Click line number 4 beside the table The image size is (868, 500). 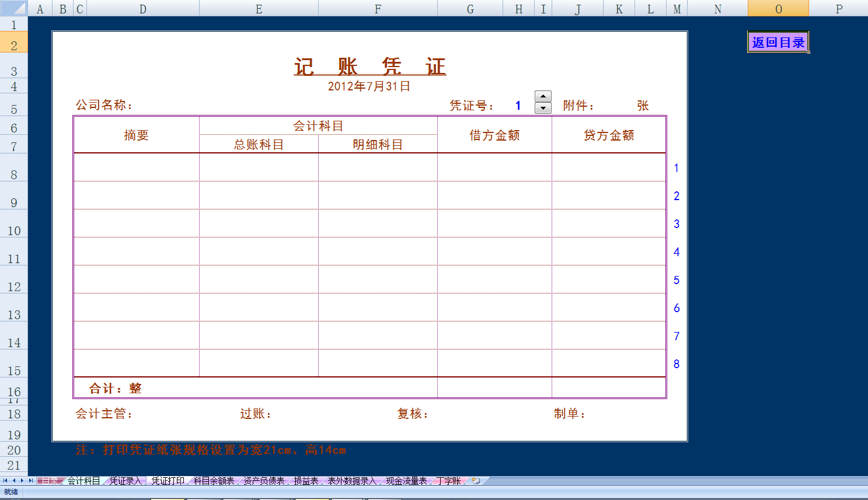pyautogui.click(x=676, y=252)
